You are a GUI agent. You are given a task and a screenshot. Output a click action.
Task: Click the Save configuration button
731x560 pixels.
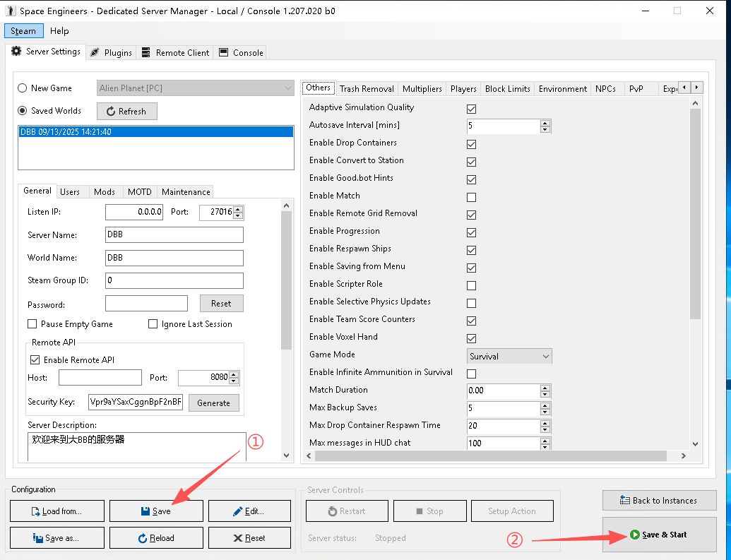[155, 511]
